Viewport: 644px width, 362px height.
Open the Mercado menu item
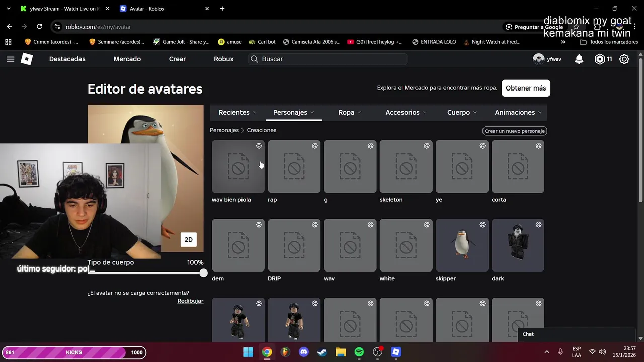coord(127,59)
